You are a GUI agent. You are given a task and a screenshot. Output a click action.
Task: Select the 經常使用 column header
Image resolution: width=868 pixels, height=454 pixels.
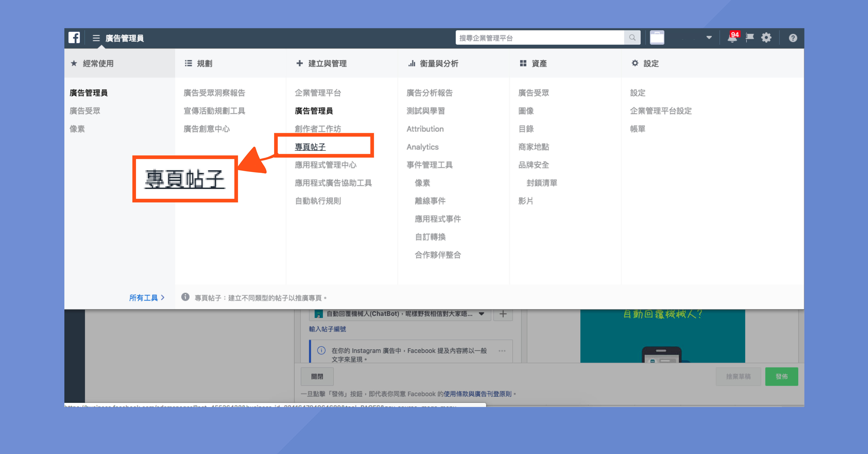tap(120, 63)
